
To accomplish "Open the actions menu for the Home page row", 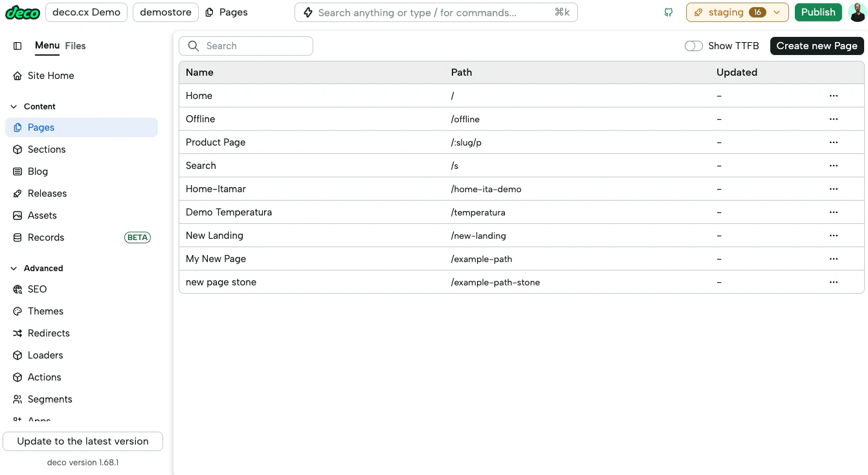I will click(x=834, y=95).
